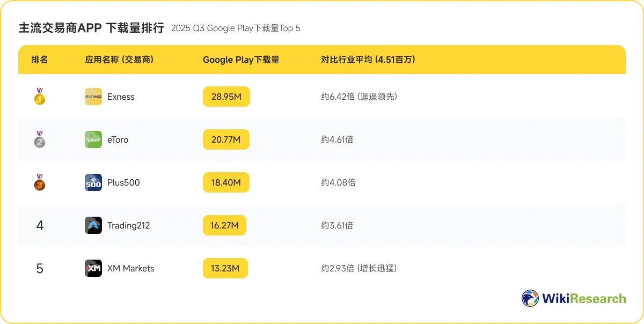Select the 13.23M download badge
This screenshot has width=644, height=324.
pyautogui.click(x=225, y=268)
